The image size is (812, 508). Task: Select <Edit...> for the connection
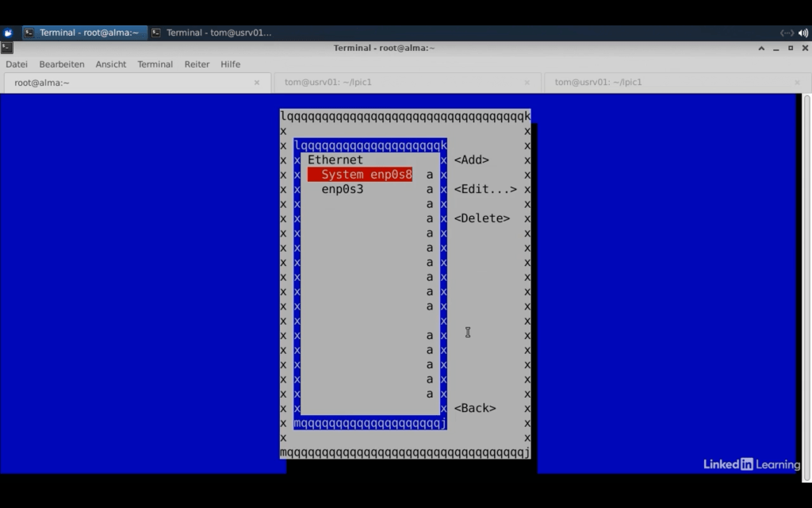point(485,190)
